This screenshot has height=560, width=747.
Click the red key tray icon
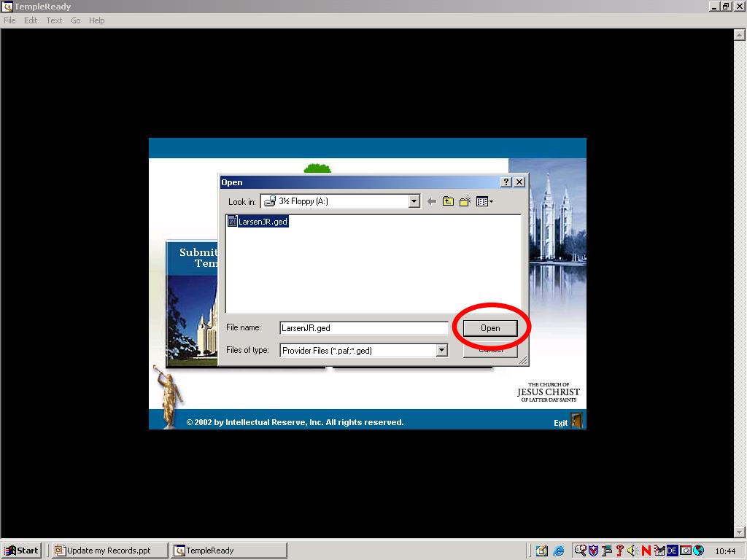[x=620, y=551]
